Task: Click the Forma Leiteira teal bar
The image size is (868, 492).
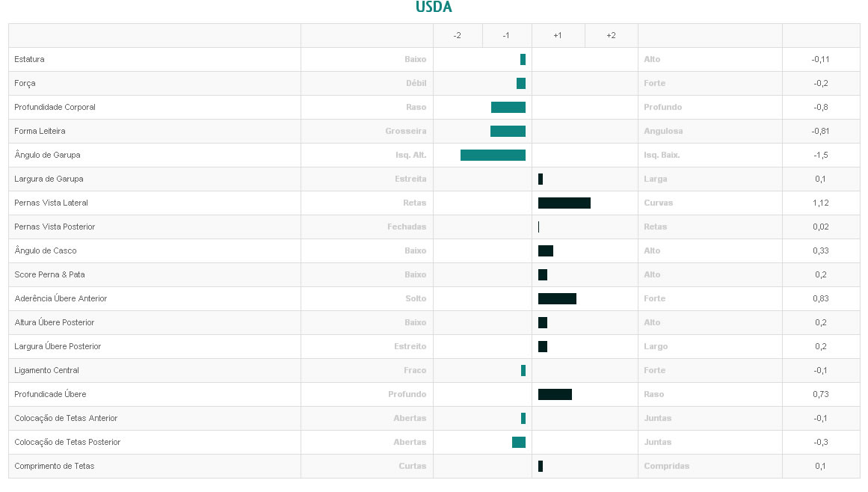Action: [x=508, y=131]
